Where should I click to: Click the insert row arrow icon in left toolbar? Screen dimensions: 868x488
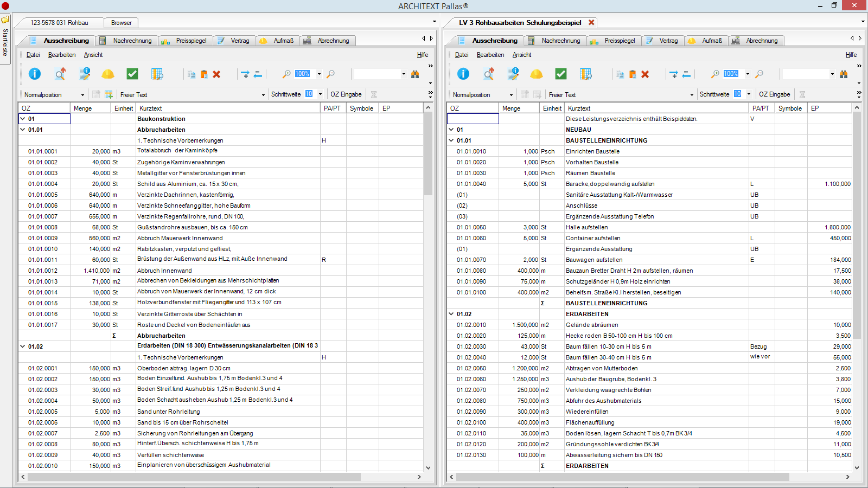[x=245, y=74]
